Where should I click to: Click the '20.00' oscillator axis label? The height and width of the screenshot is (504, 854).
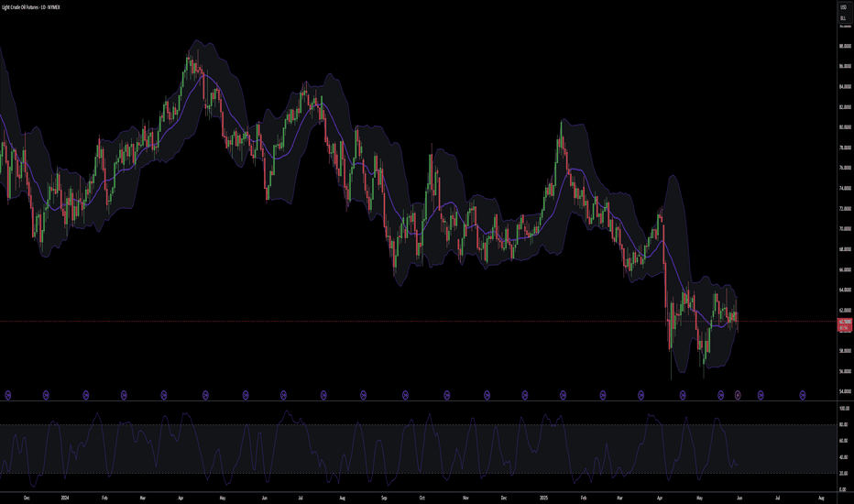[x=844, y=474]
